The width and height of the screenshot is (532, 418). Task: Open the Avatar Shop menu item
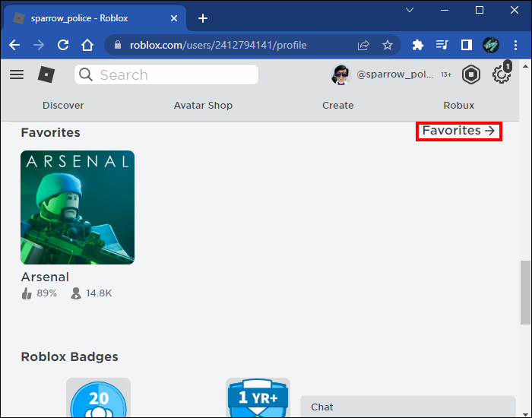tap(203, 106)
